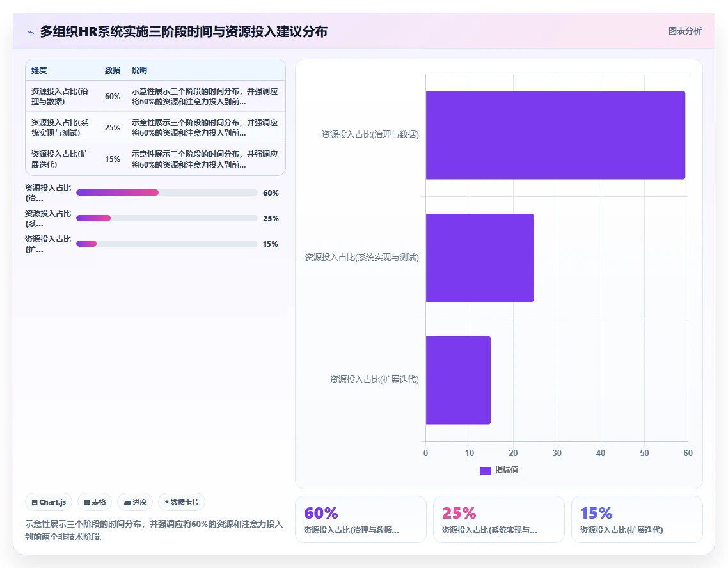This screenshot has height=568, width=728.
Task: Select the Chart.js tag chip
Action: click(49, 502)
